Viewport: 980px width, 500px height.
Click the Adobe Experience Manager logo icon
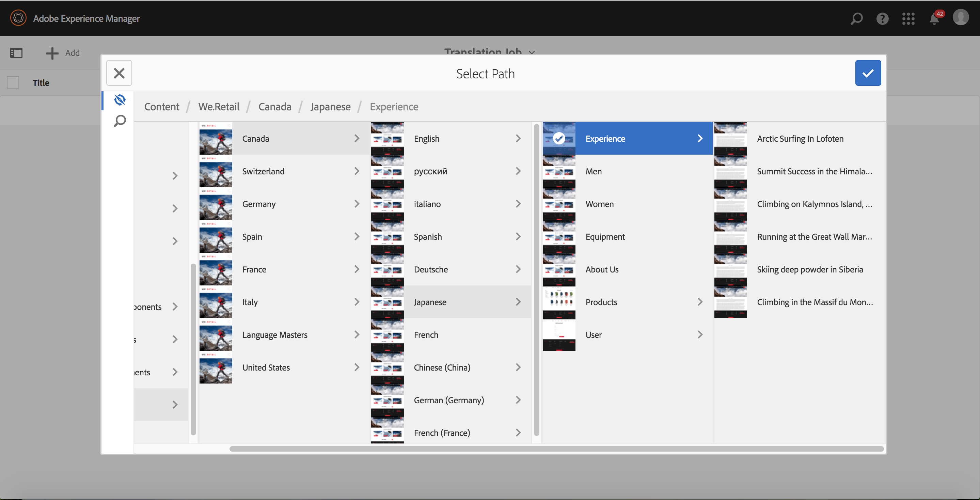(18, 18)
